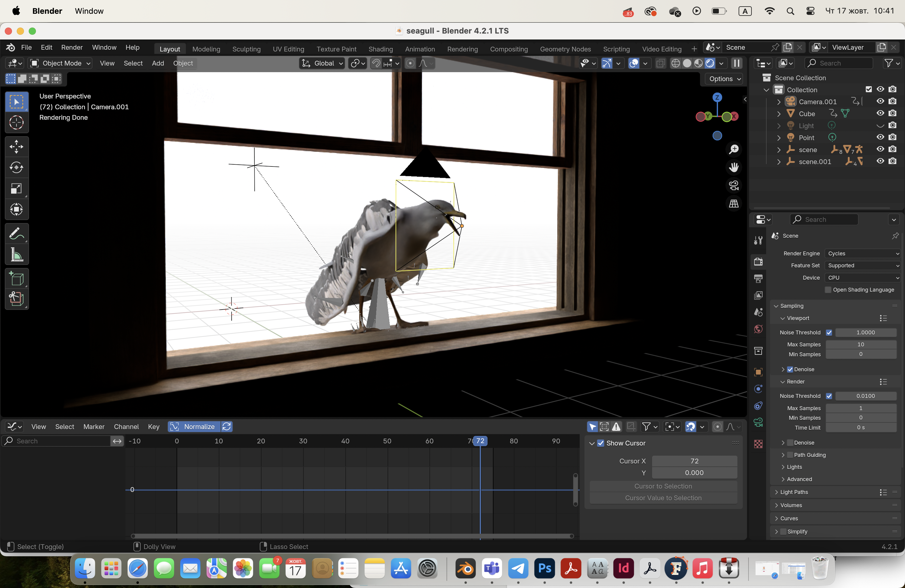Viewport: 905px width, 588px height.
Task: Expand the Light Paths panel
Action: pos(794,492)
